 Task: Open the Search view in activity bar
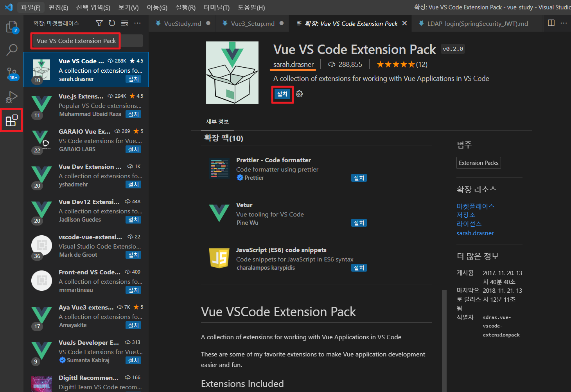(x=12, y=50)
